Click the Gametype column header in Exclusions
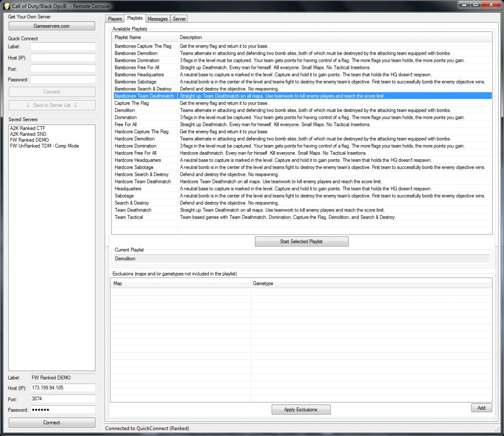The height and width of the screenshot is (436, 504). click(263, 283)
